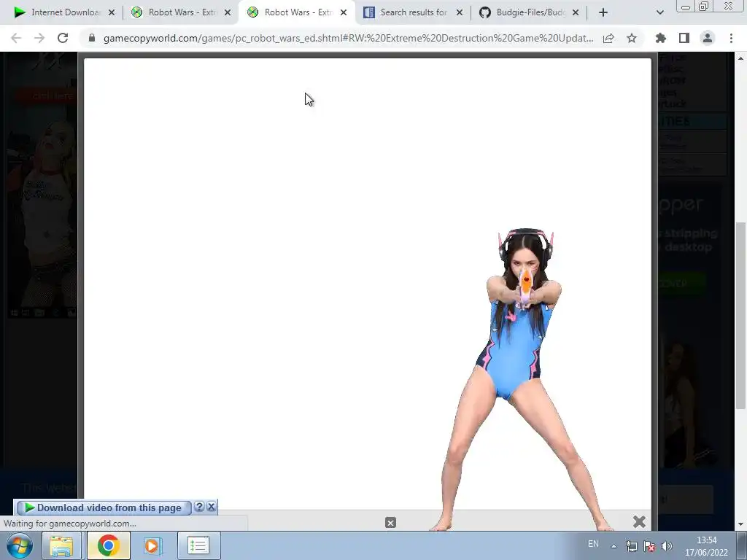Open the list app in taskbar
The height and width of the screenshot is (560, 747).
(x=198, y=545)
